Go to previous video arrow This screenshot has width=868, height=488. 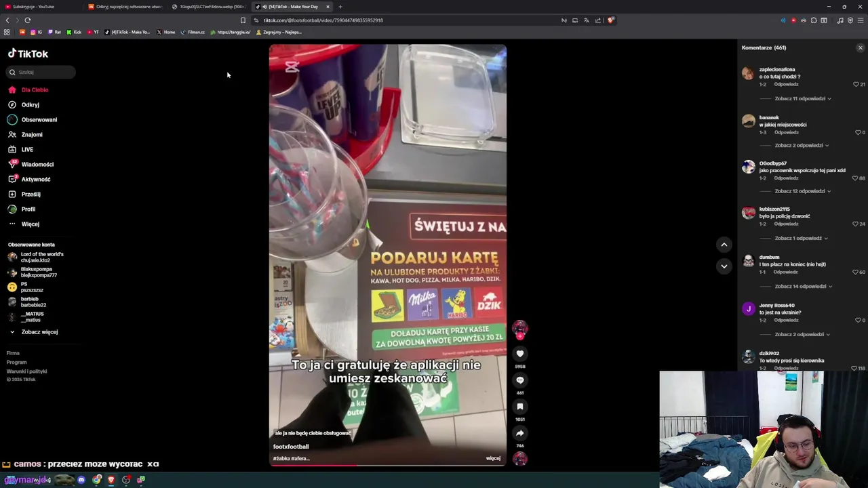(x=724, y=245)
